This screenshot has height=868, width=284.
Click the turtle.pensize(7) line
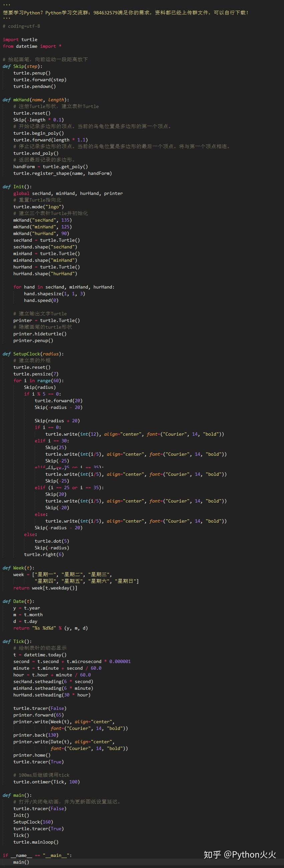(36, 374)
